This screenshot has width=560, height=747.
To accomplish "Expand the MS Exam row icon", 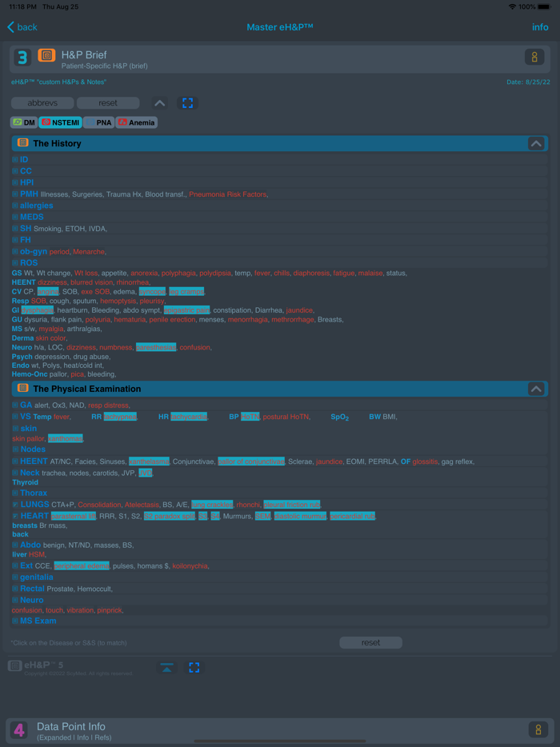I will 14,621.
